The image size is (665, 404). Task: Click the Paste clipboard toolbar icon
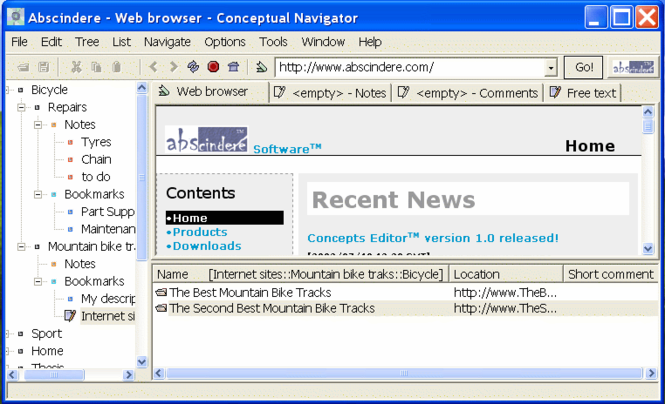(117, 67)
